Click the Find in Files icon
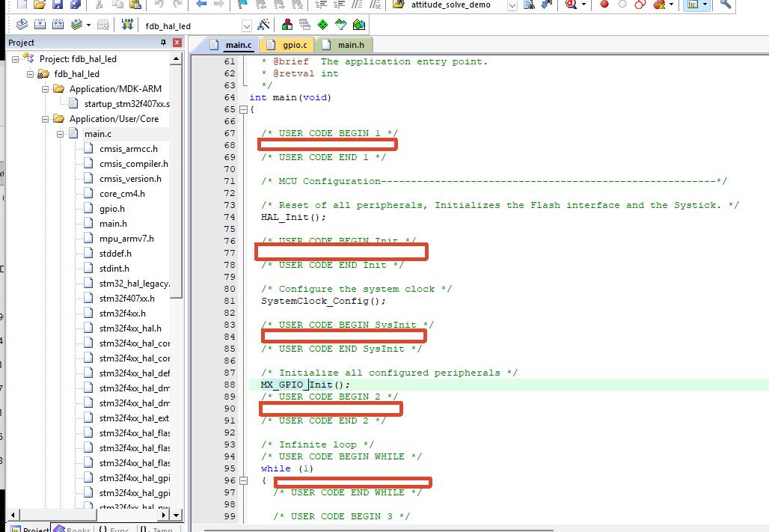 click(399, 4)
